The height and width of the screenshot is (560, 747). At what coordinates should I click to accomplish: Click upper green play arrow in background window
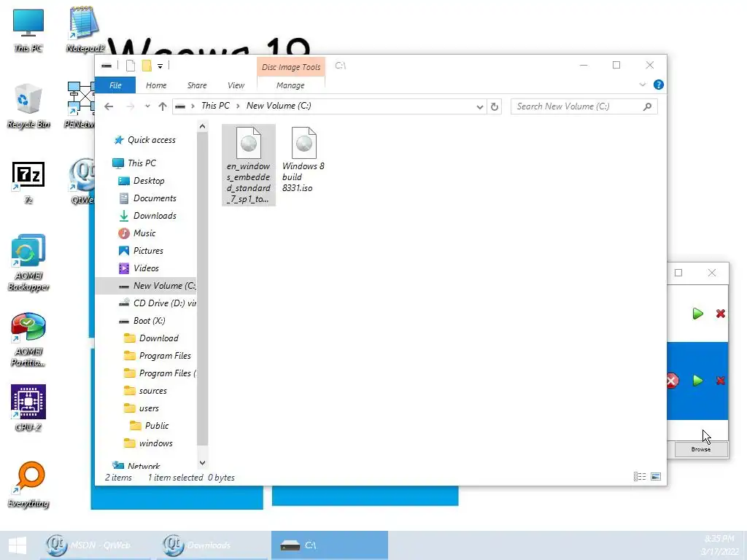[x=698, y=314]
